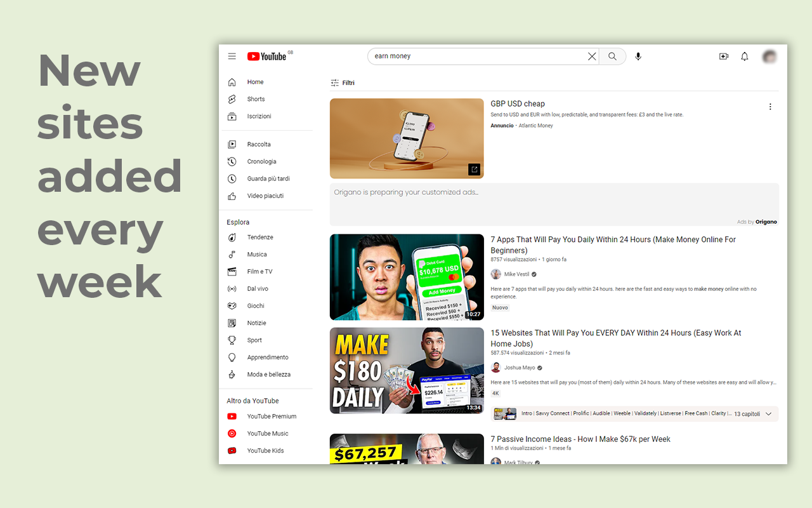Image resolution: width=812 pixels, height=508 pixels.
Task: Click the $67,257 video thumbnail
Action: [x=407, y=449]
